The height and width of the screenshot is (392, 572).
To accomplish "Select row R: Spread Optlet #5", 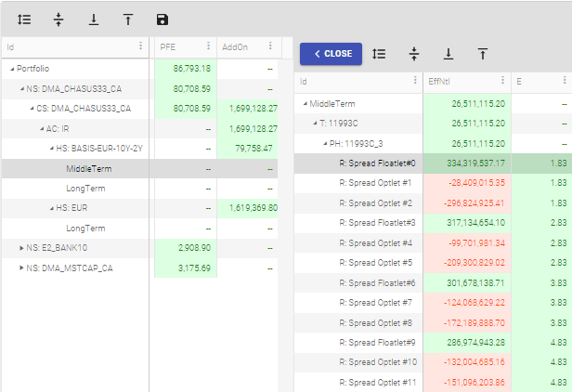I will coord(433,263).
